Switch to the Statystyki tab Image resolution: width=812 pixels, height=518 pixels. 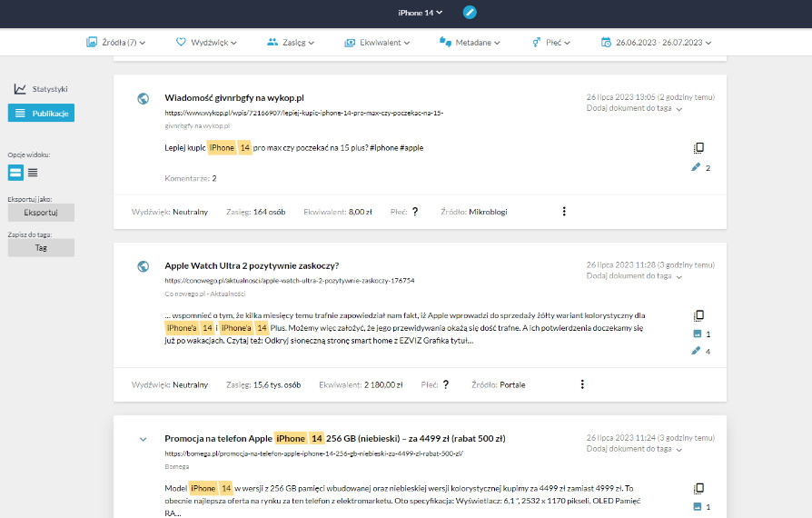click(41, 89)
